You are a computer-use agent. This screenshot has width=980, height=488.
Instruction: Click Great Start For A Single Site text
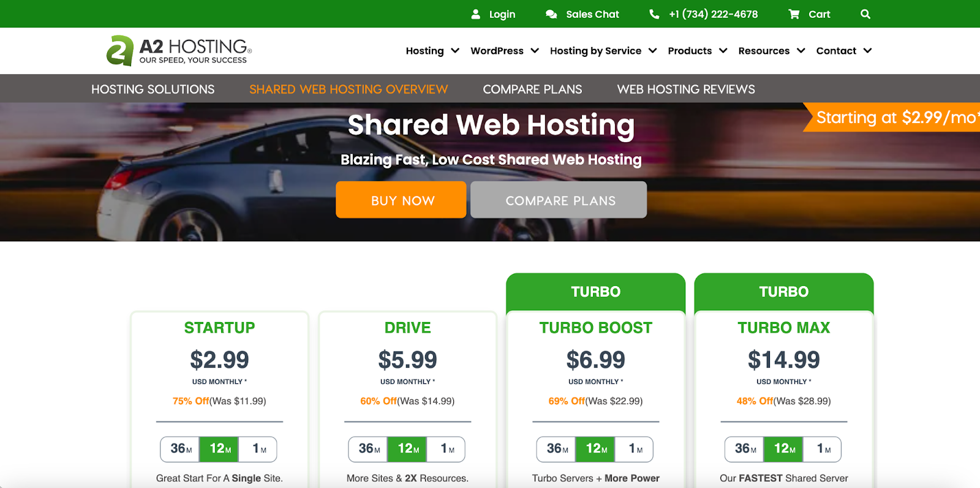[219, 478]
